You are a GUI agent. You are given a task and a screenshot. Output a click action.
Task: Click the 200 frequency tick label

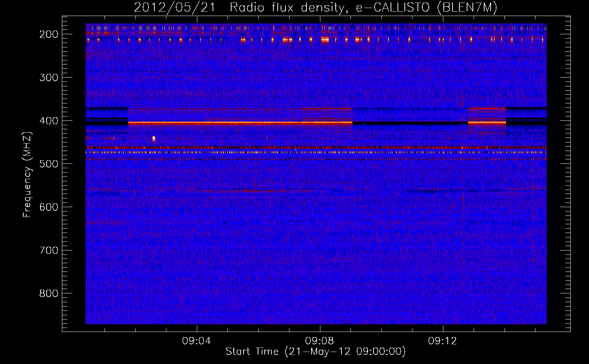pos(49,34)
